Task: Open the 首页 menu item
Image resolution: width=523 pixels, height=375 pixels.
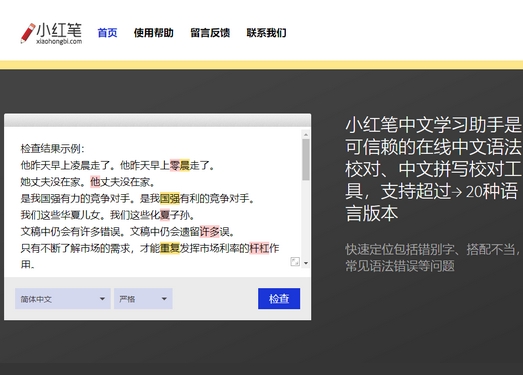Action: pyautogui.click(x=107, y=33)
